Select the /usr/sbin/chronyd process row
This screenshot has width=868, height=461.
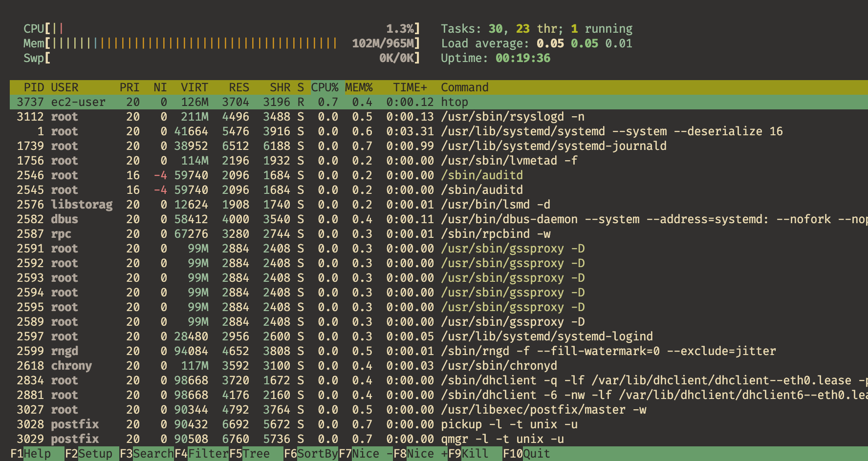[439, 366]
